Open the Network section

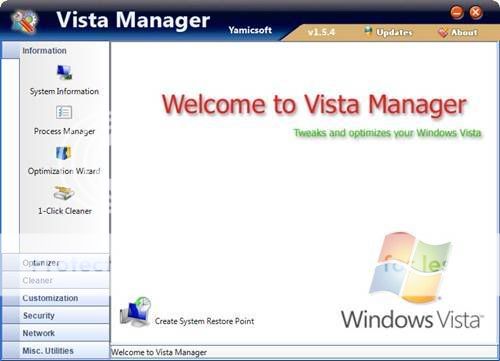[56, 333]
